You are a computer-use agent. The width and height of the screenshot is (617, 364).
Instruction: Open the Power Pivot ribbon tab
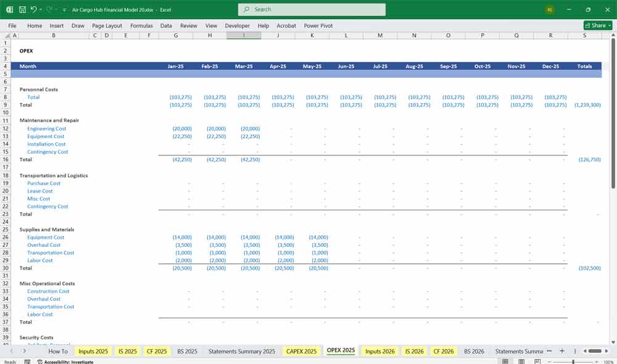(x=318, y=26)
